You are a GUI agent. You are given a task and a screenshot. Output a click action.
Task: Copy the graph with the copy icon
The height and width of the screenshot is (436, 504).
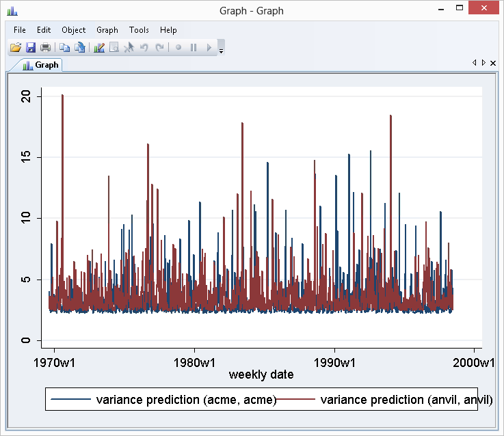click(64, 48)
